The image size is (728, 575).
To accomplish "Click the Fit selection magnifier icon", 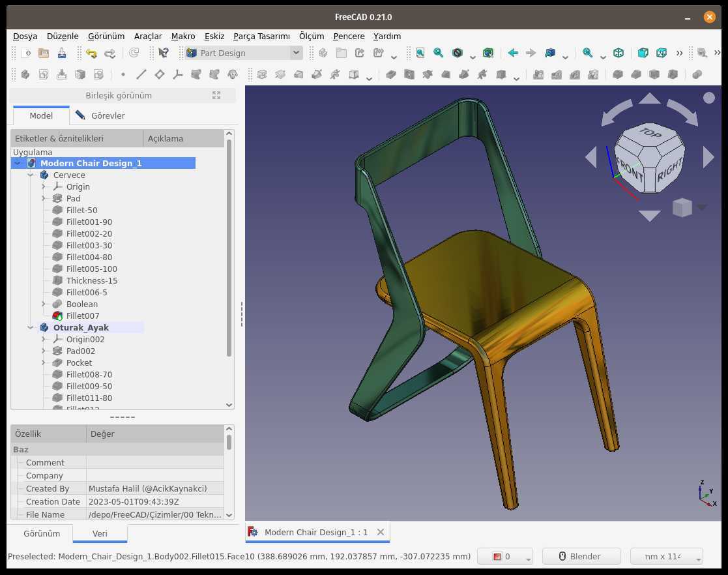I will [x=438, y=53].
